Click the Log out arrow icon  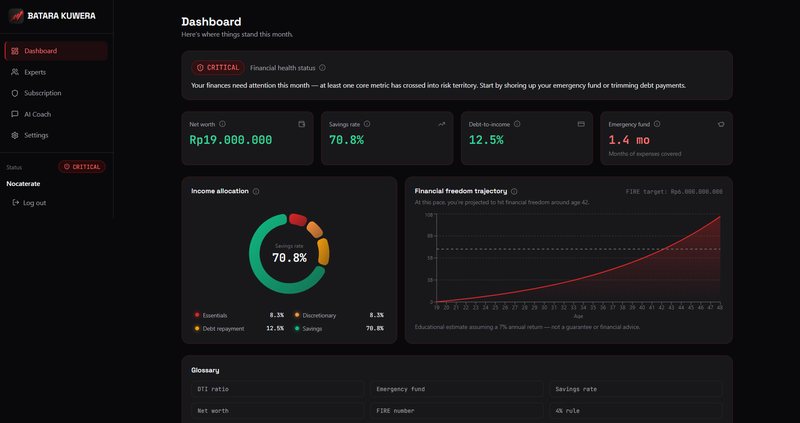pyautogui.click(x=16, y=203)
